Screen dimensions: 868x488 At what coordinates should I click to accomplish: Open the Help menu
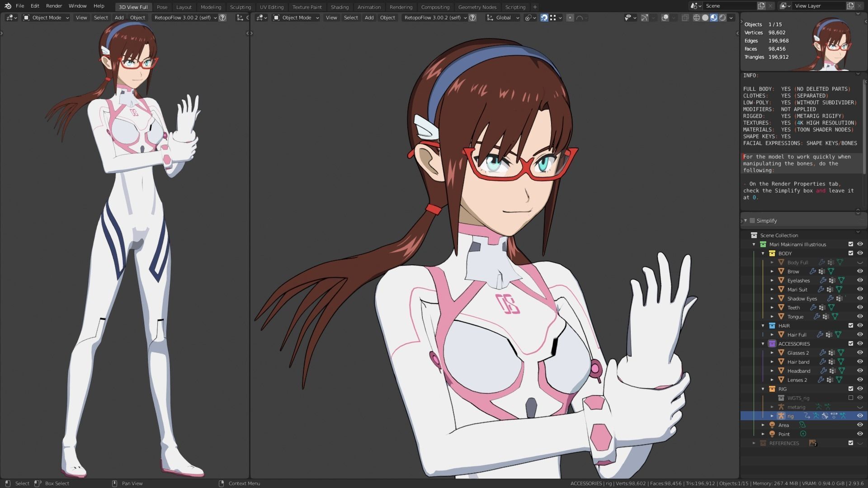pyautogui.click(x=99, y=6)
